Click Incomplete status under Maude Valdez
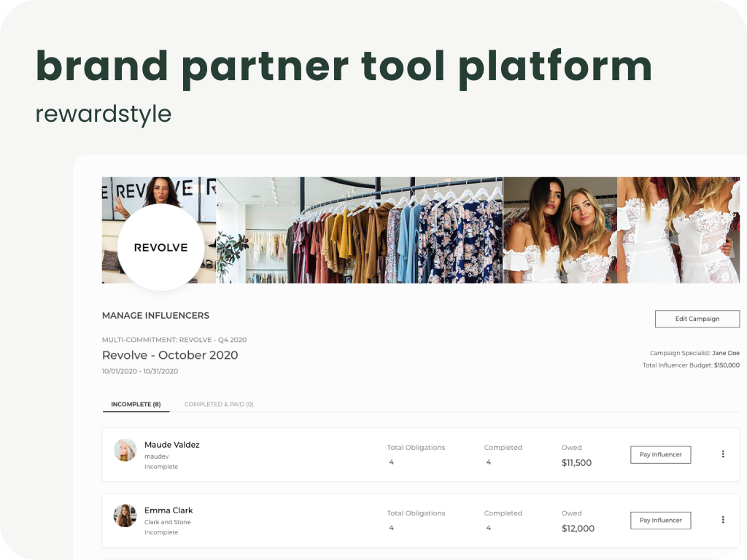Viewport: 747px width, 560px height. (161, 467)
